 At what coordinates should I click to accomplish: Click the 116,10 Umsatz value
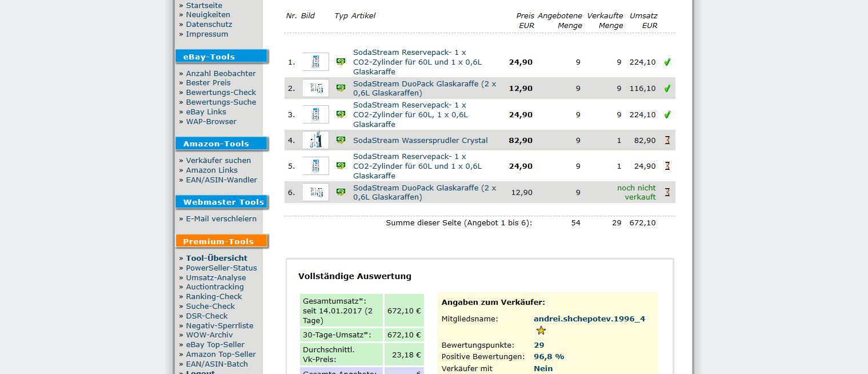642,88
